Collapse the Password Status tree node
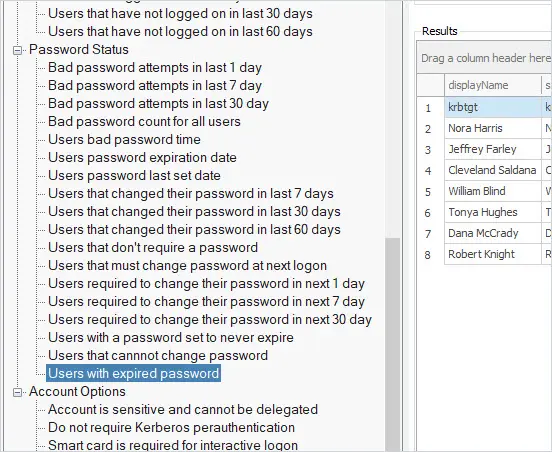 click(x=17, y=50)
